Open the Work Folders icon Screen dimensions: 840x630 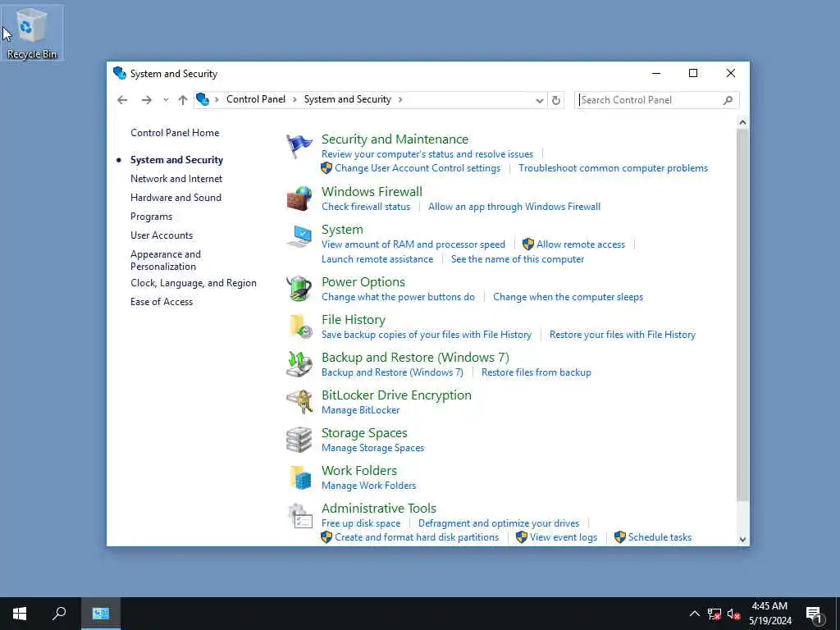click(299, 477)
